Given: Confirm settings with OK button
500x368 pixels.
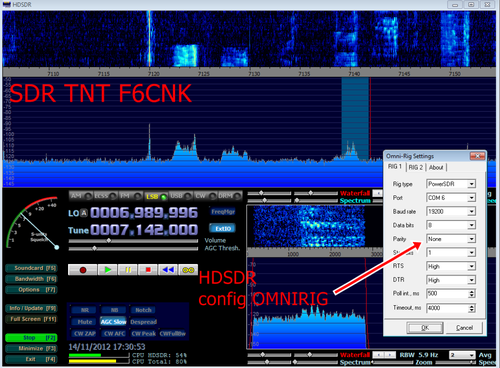Looking at the screenshot, I should (x=425, y=328).
